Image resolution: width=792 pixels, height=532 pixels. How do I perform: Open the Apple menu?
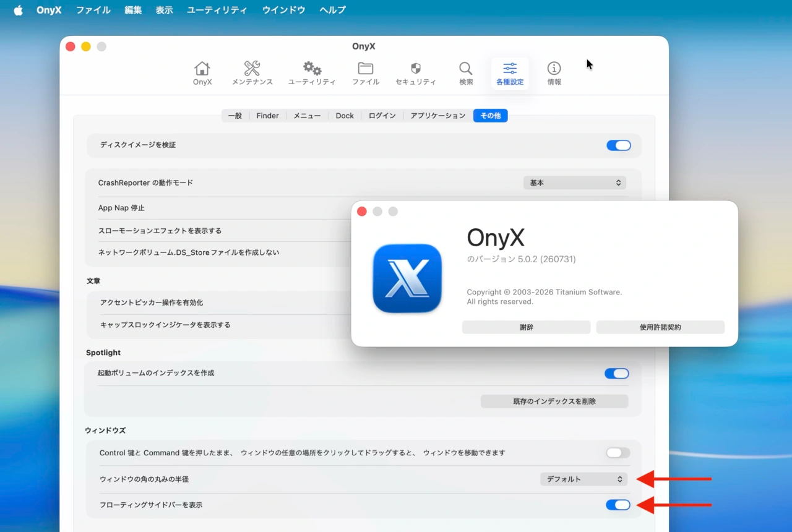click(x=18, y=10)
